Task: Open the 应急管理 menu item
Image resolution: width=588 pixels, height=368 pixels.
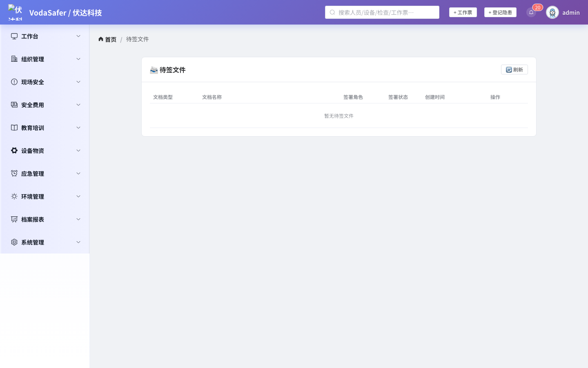Action: pyautogui.click(x=45, y=173)
